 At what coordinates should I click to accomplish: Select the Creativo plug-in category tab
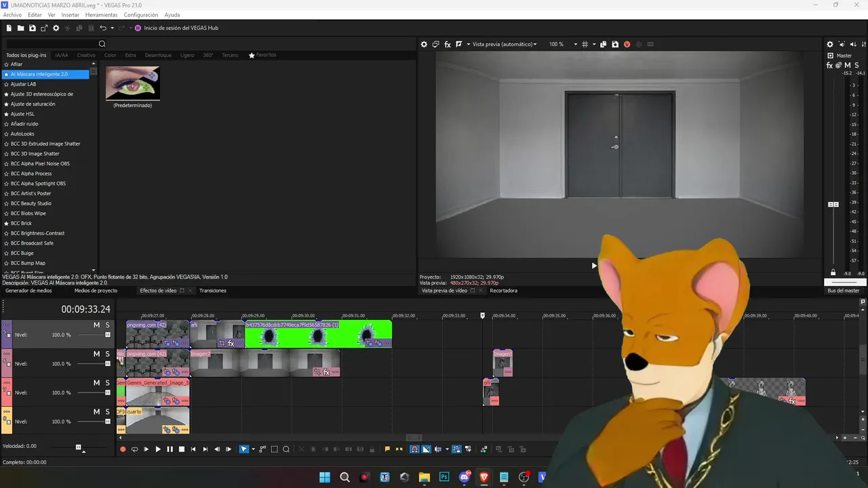pos(86,55)
